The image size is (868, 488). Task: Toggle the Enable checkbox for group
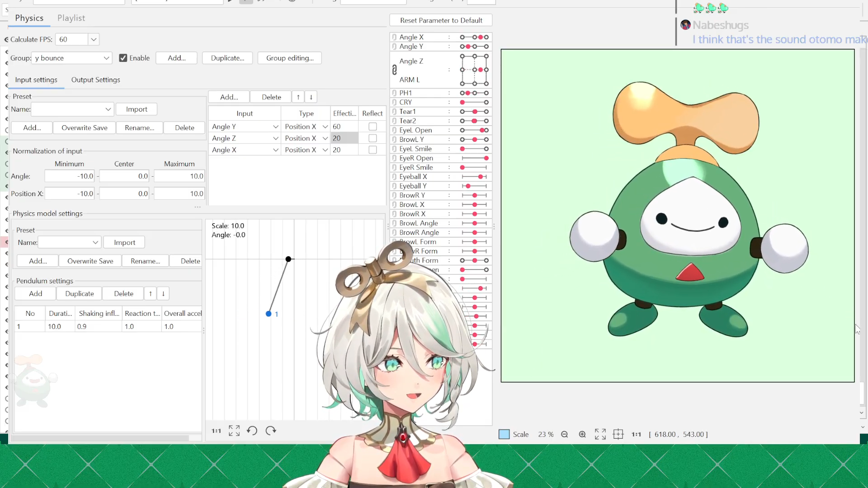(x=123, y=58)
